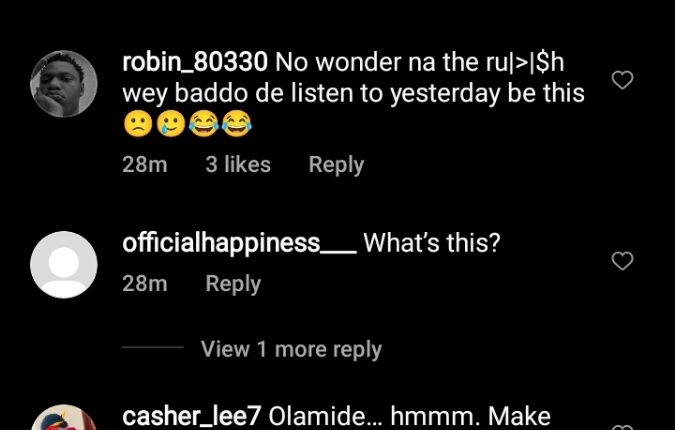Open officialhappiness___'s default avatar

pos(64,265)
